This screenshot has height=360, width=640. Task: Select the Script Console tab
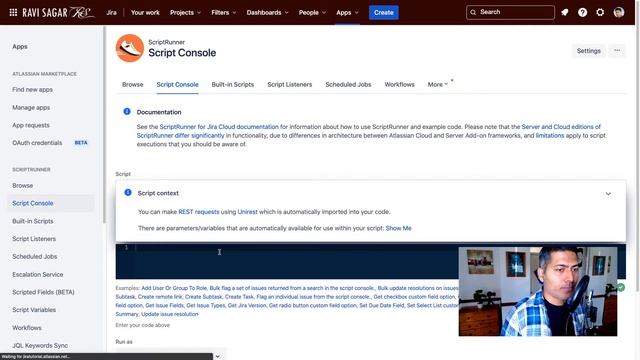pyautogui.click(x=178, y=84)
